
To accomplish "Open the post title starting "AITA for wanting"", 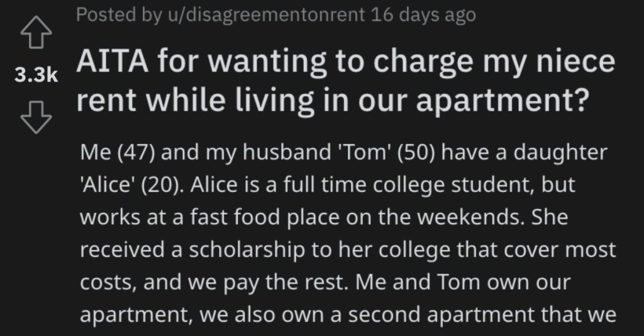I will click(x=345, y=81).
